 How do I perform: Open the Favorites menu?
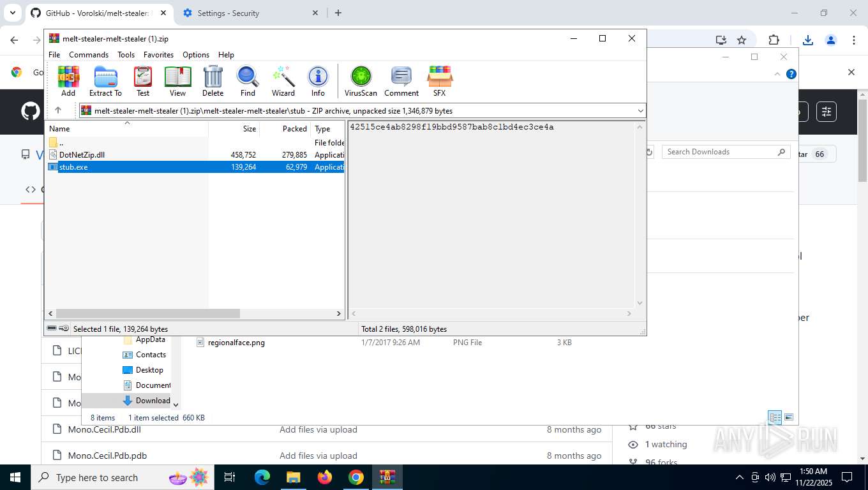point(158,55)
